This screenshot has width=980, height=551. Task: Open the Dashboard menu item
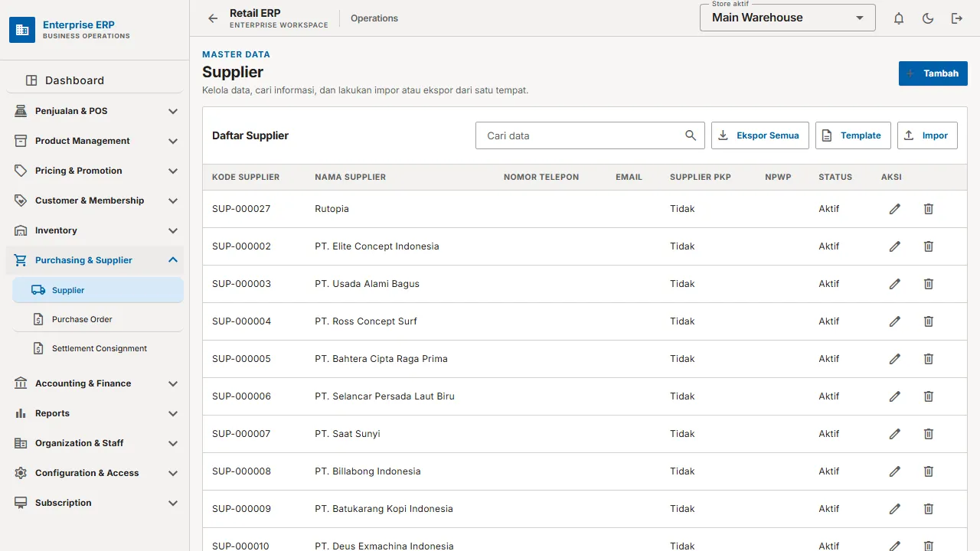tap(96, 80)
